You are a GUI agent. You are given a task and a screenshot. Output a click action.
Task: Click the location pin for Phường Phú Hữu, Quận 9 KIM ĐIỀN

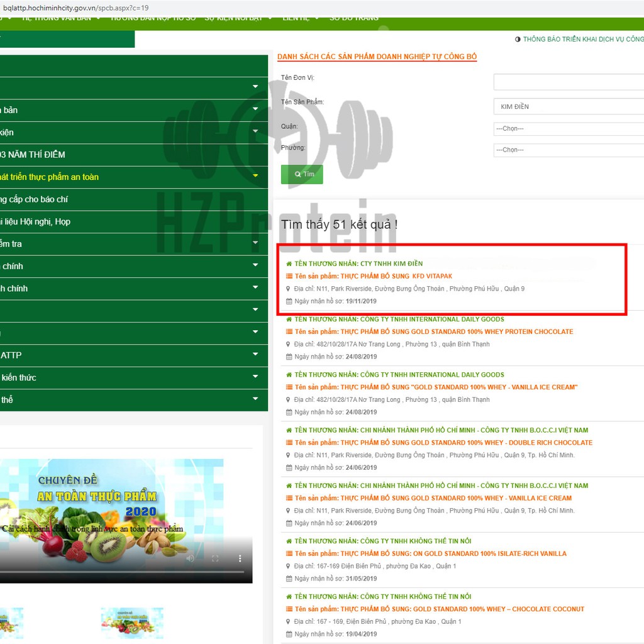pos(288,289)
